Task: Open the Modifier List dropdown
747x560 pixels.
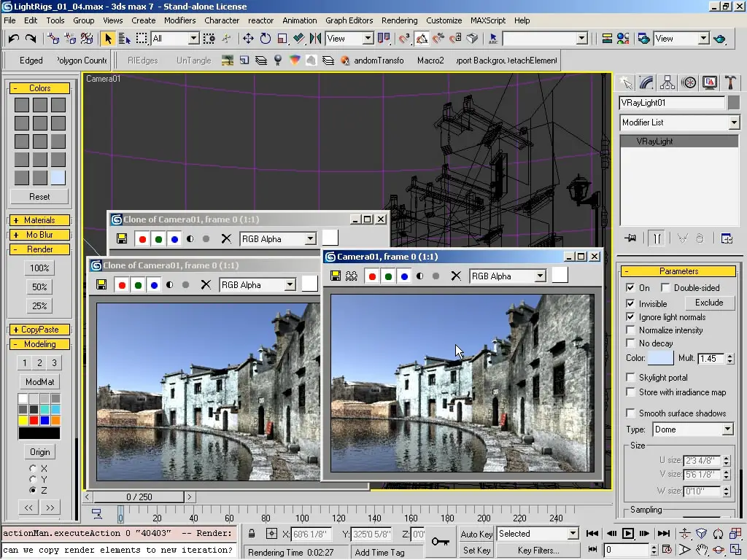Action: (x=734, y=122)
